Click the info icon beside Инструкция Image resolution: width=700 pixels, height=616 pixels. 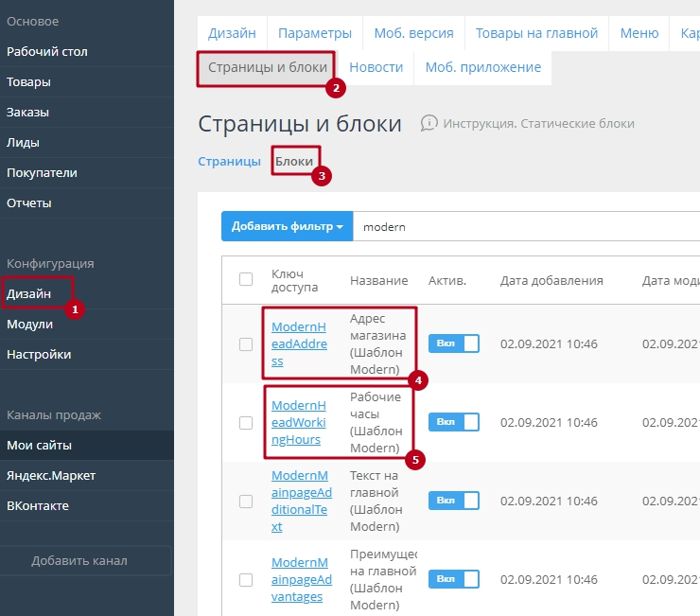tap(429, 123)
